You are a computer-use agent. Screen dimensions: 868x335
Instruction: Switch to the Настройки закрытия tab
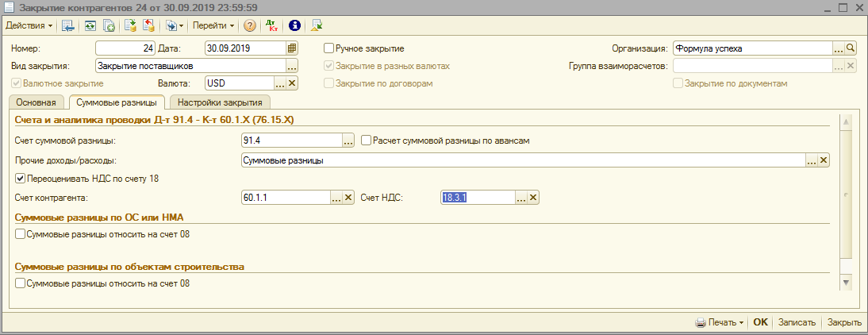tap(220, 102)
